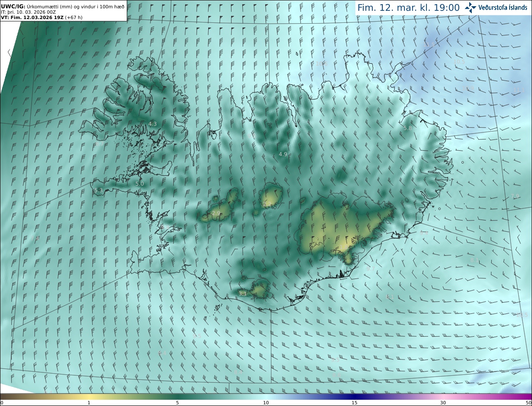
Task: Click the 9.5 value southwest of Iceland
Action: (x=197, y=336)
